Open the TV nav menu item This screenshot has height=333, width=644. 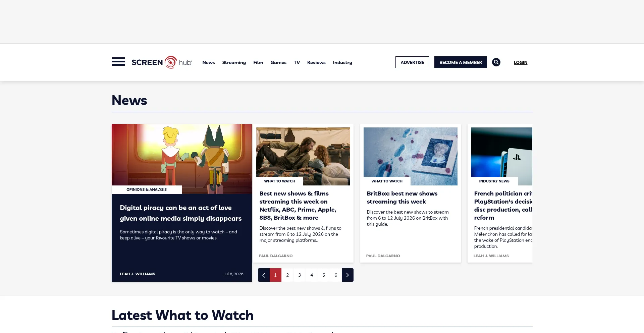click(297, 62)
